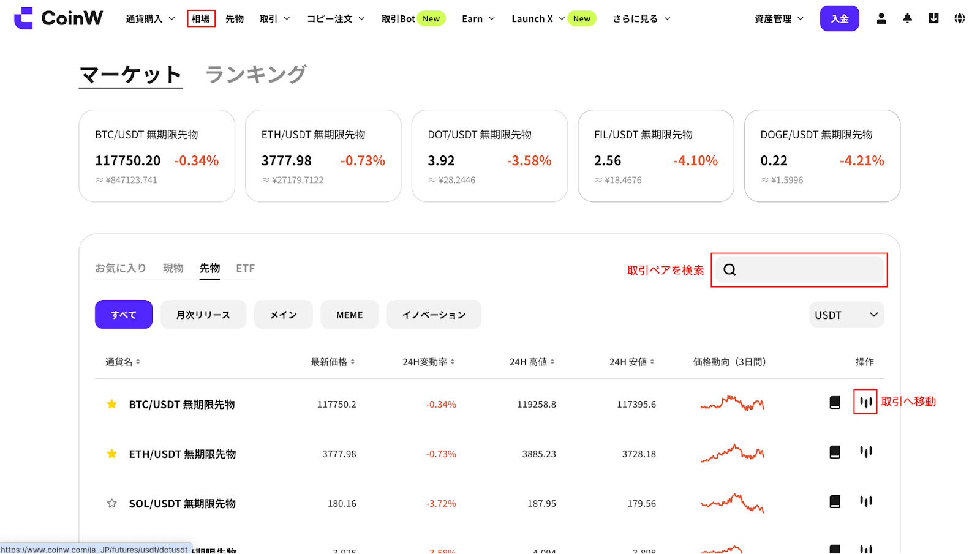
Task: Open the DOT/USDT 無期限先物 summary card
Action: [490, 156]
